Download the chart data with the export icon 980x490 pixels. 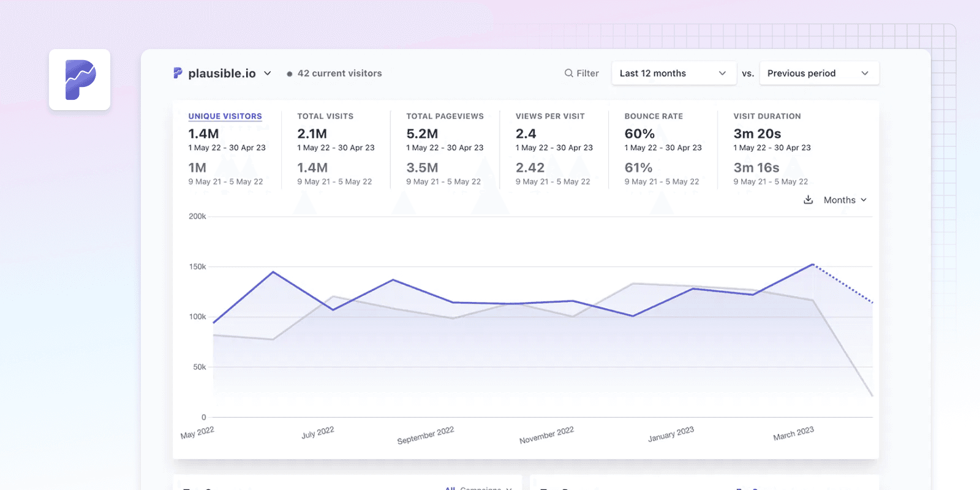pyautogui.click(x=808, y=200)
